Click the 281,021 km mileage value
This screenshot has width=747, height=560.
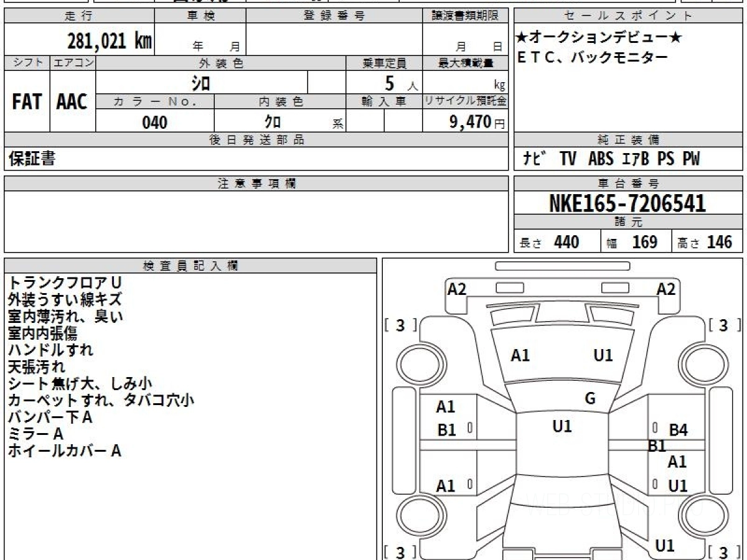click(109, 41)
